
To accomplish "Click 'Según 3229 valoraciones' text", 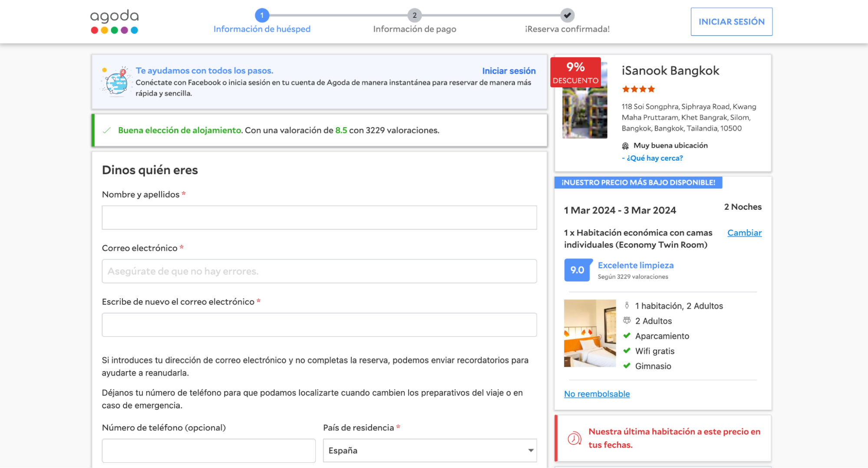I will 633,277.
